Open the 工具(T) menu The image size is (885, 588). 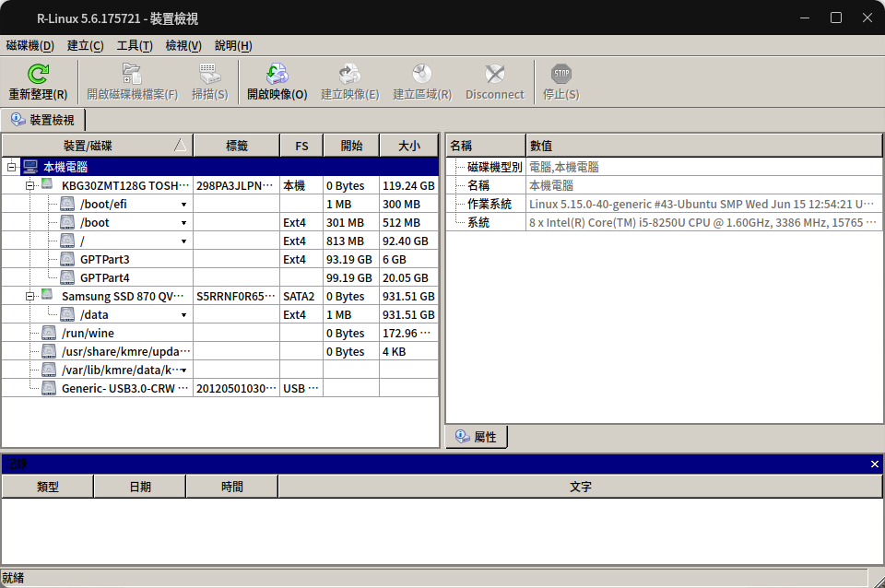coord(135,46)
